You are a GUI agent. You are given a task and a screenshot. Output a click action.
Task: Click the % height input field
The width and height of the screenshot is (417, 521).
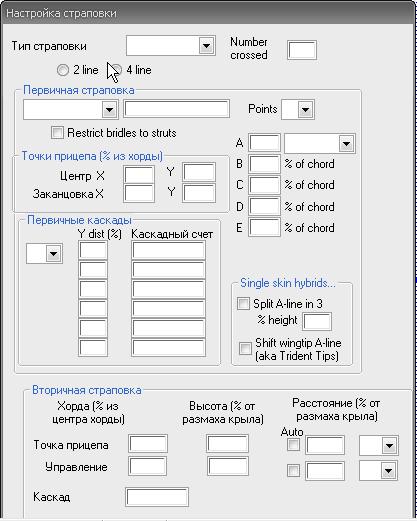click(317, 321)
